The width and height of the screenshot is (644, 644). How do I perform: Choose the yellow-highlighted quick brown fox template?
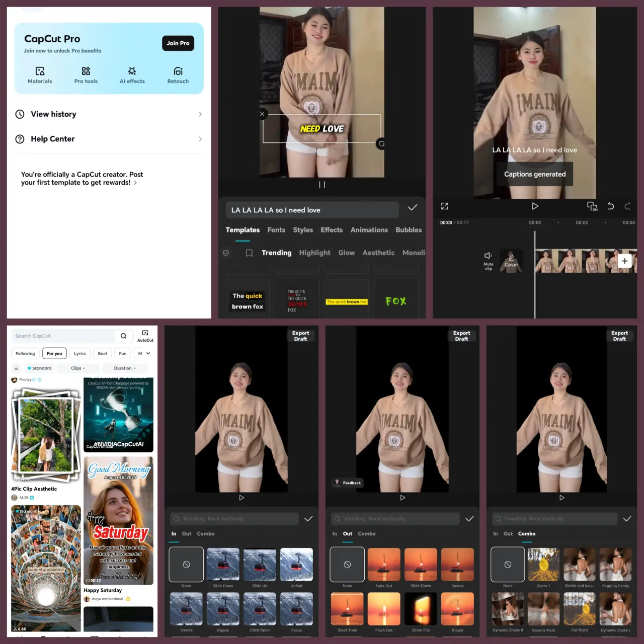click(347, 301)
